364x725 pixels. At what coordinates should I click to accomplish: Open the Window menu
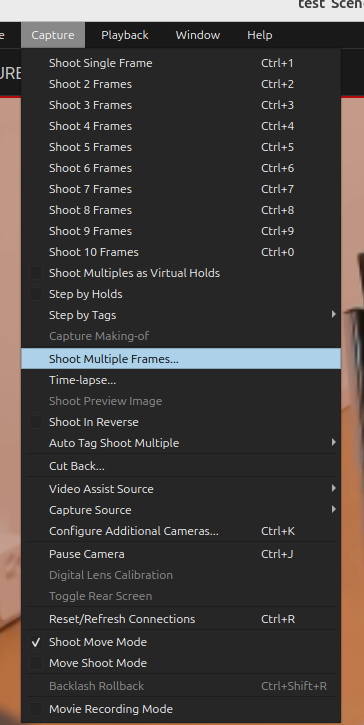click(x=197, y=35)
